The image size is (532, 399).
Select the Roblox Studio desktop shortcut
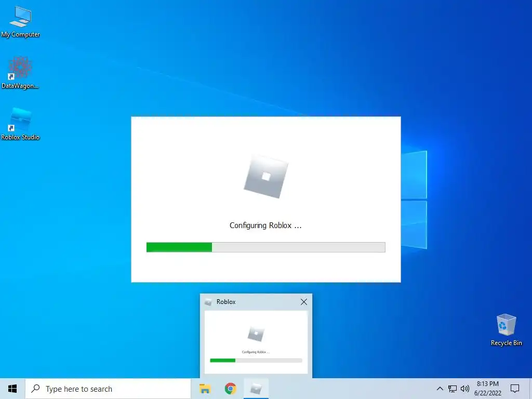coord(20,124)
